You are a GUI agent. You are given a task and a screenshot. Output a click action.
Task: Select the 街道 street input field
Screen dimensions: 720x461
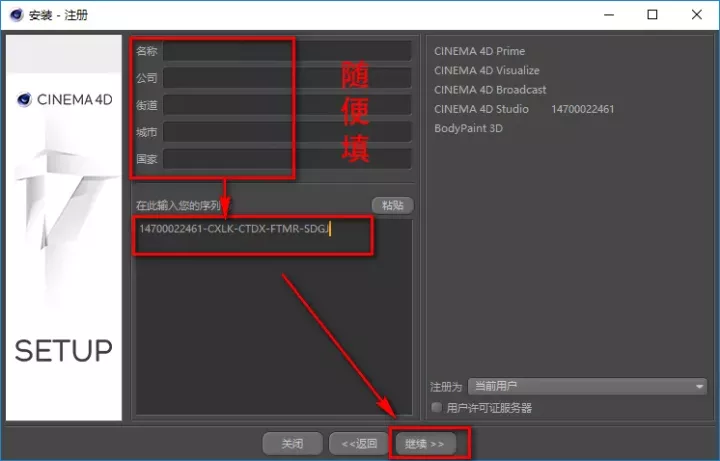pos(287,105)
